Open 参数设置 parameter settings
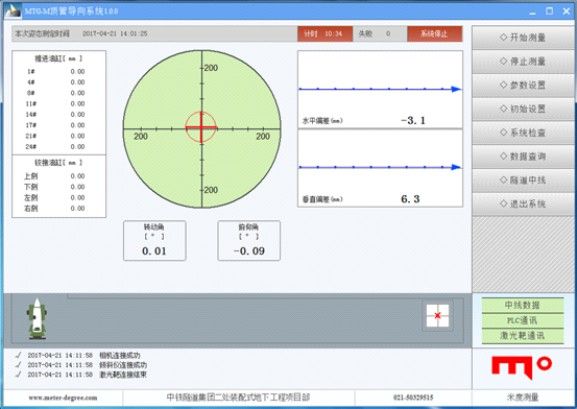 tap(523, 85)
